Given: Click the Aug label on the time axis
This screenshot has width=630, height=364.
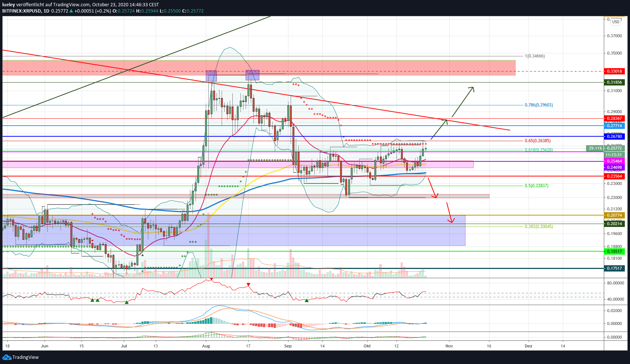Looking at the screenshot, I should pos(206,346).
